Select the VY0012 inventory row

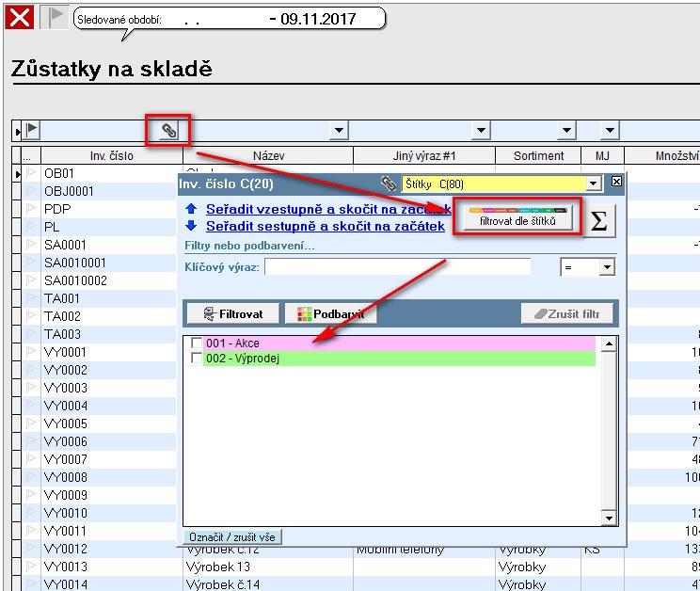(108, 548)
